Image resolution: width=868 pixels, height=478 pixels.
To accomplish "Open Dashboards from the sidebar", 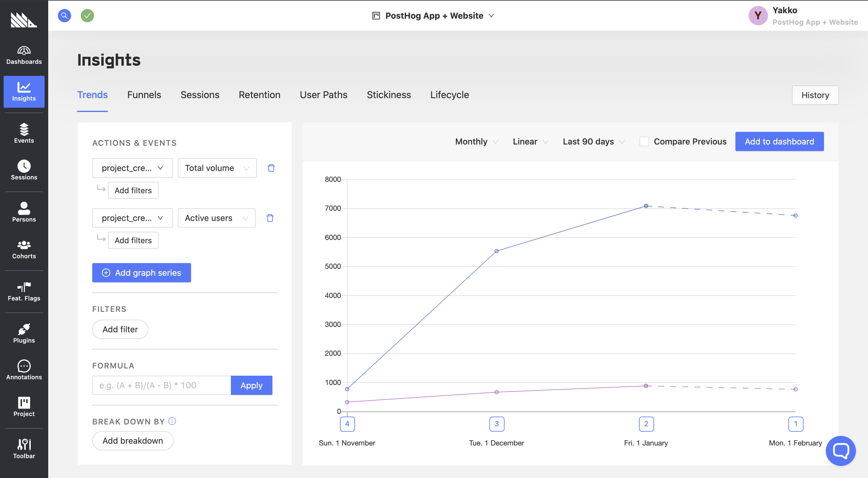I will [x=24, y=55].
